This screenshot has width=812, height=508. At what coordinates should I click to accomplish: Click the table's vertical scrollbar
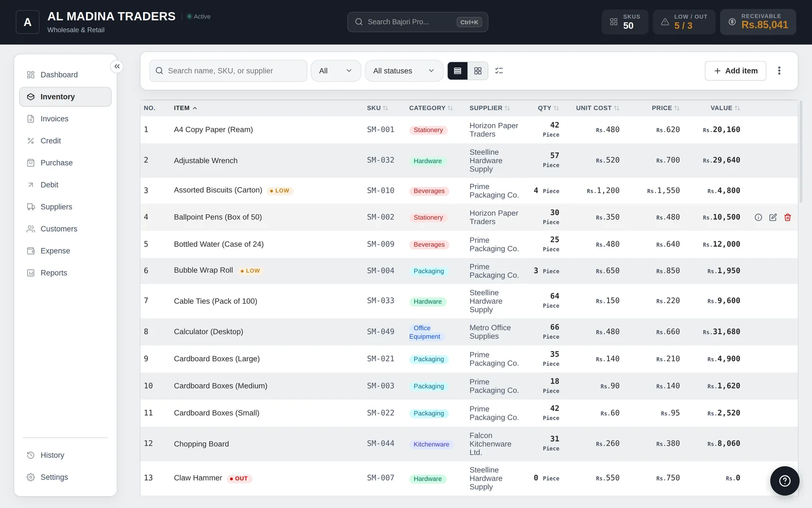click(800, 152)
